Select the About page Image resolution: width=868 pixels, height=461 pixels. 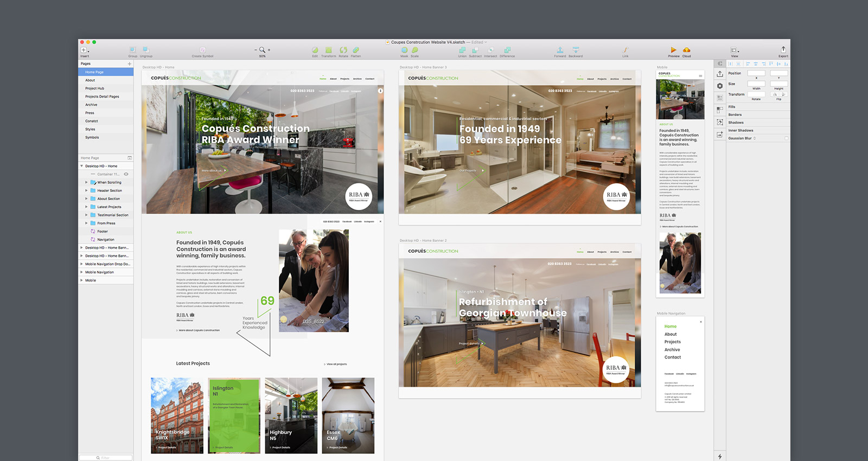106,80
